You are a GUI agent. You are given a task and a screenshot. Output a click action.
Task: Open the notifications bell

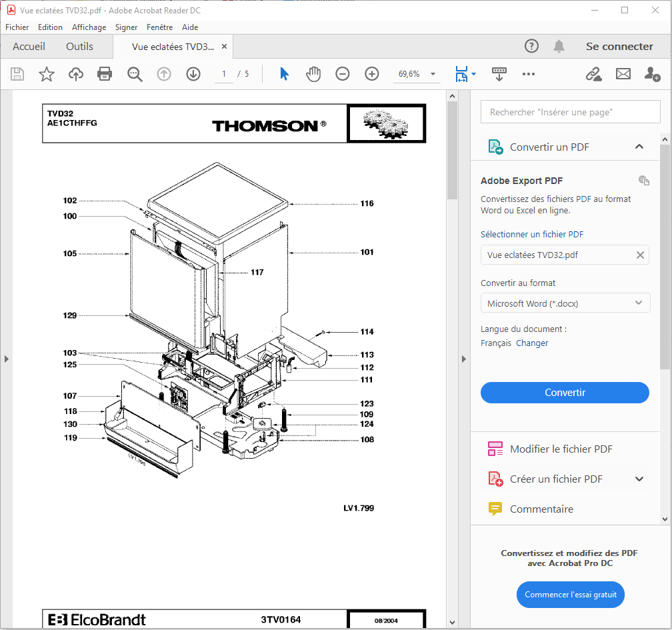point(559,46)
